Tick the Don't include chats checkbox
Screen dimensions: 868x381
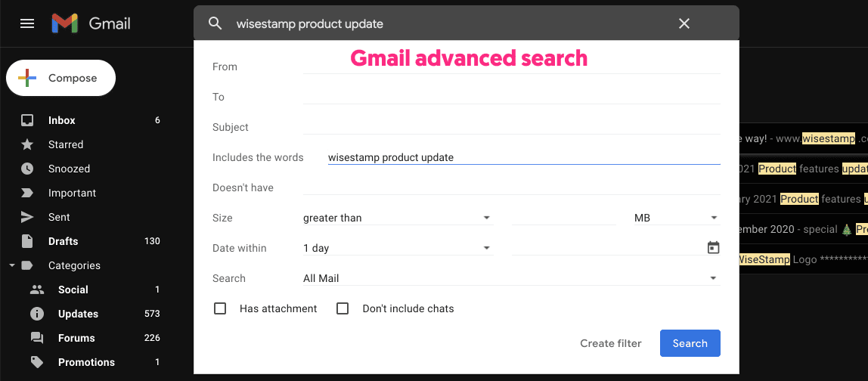(343, 308)
